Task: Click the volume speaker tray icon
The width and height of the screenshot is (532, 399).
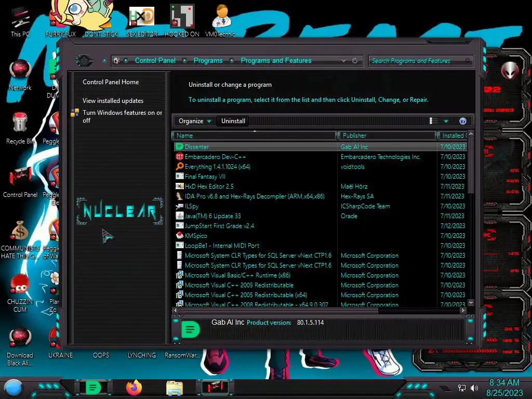Action: tap(474, 388)
